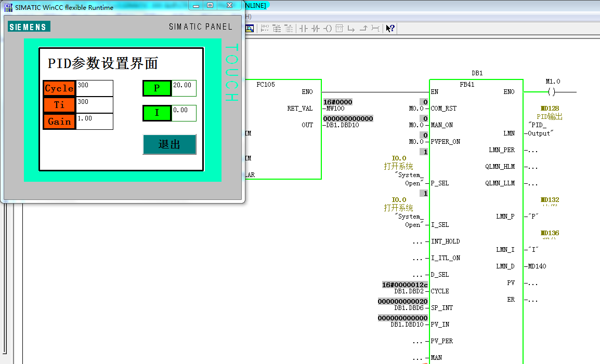Click the normally open contact toolbar icon
Screen dimensions: 600x364
[x=304, y=28]
